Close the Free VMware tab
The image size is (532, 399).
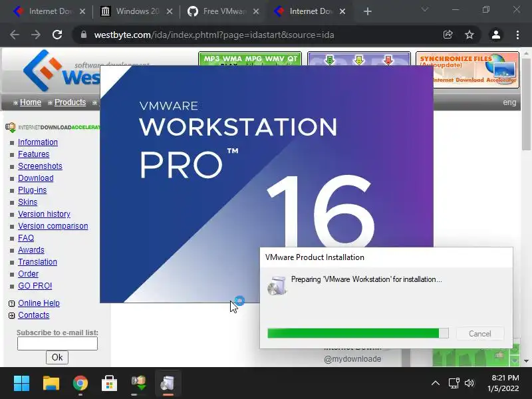[x=256, y=11]
